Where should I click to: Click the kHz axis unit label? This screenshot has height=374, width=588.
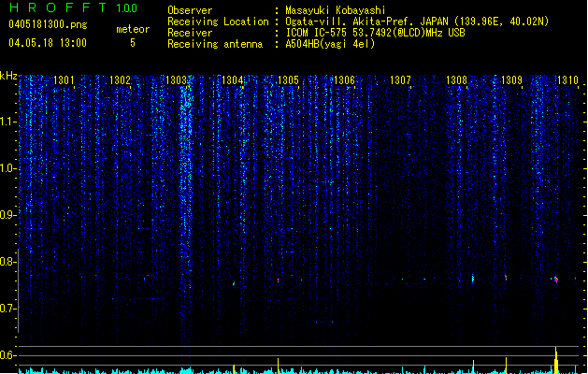point(8,76)
